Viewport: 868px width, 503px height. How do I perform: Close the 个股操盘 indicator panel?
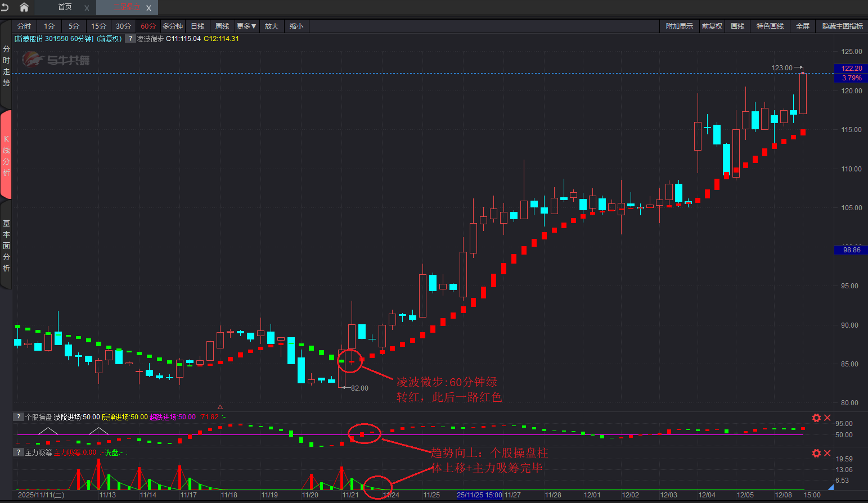click(x=827, y=418)
